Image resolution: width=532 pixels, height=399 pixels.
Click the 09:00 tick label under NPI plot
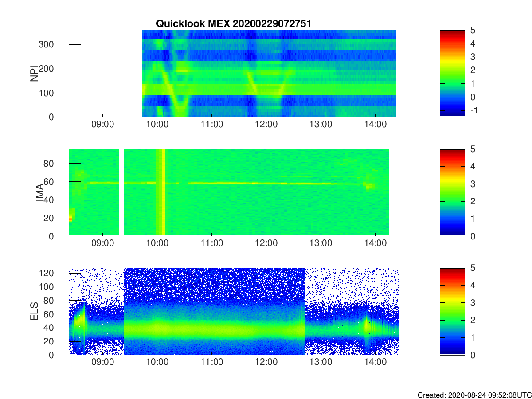pyautogui.click(x=102, y=125)
